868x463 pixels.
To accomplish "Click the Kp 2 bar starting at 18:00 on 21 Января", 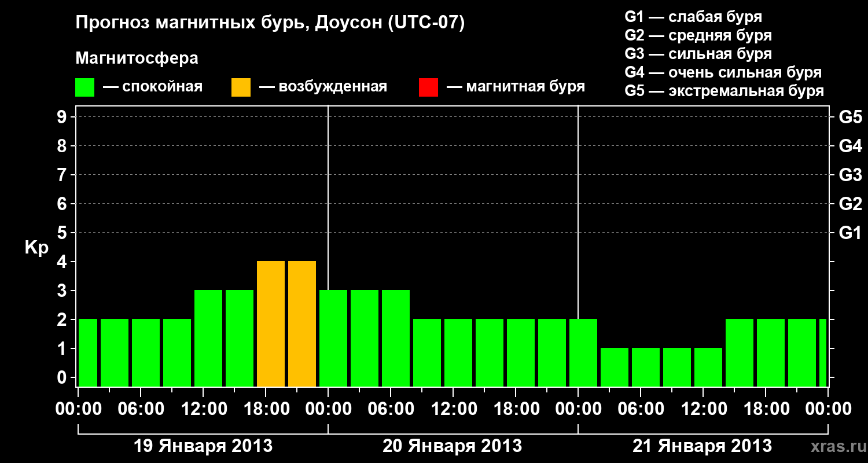I will point(771,352).
